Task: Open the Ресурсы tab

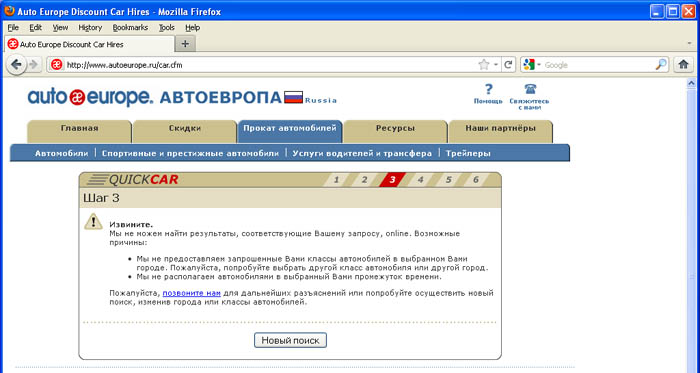Action: click(396, 132)
